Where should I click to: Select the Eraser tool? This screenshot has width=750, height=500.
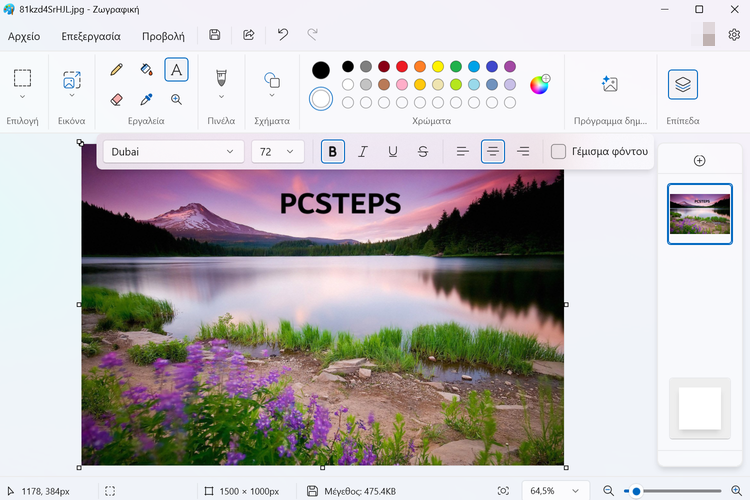(x=116, y=100)
